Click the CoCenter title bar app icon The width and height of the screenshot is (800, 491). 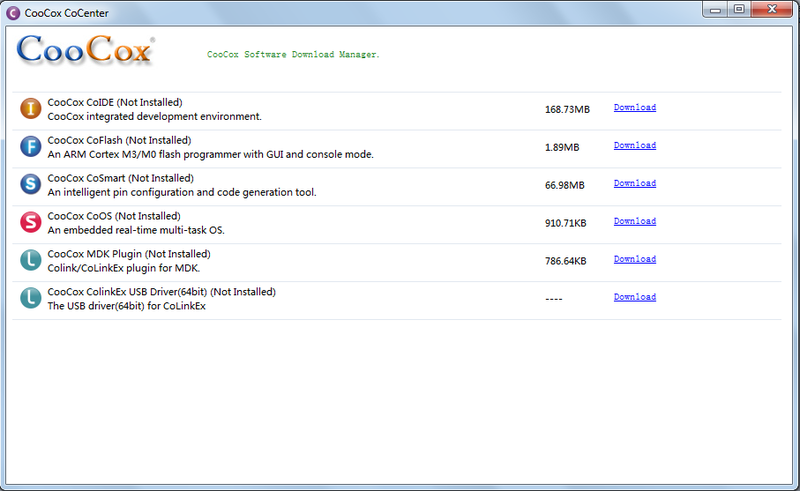point(13,12)
